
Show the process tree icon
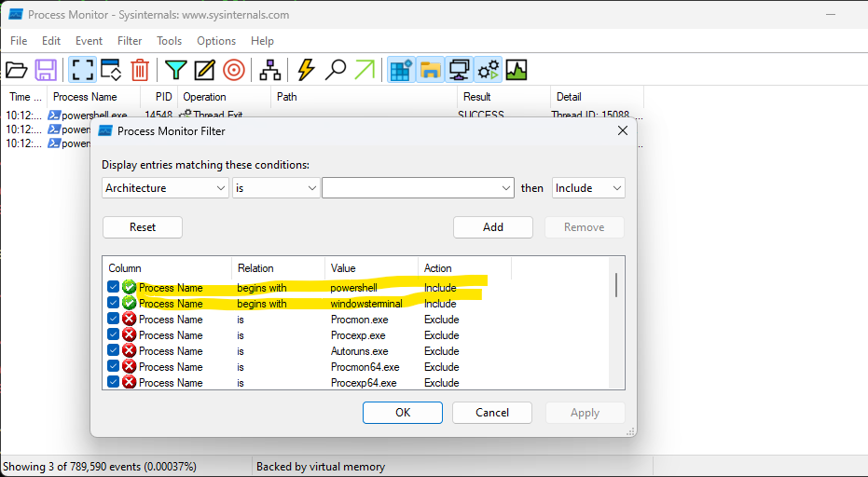[270, 70]
